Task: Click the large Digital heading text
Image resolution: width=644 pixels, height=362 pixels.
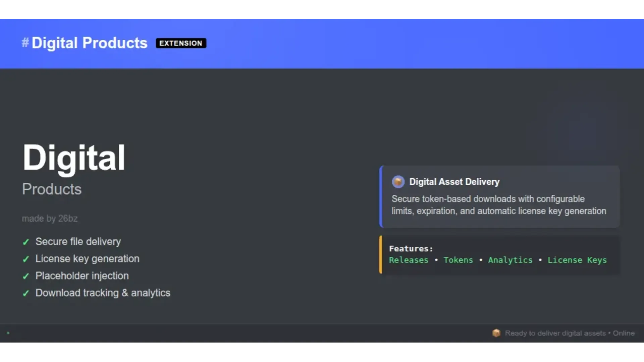Action: point(74,158)
